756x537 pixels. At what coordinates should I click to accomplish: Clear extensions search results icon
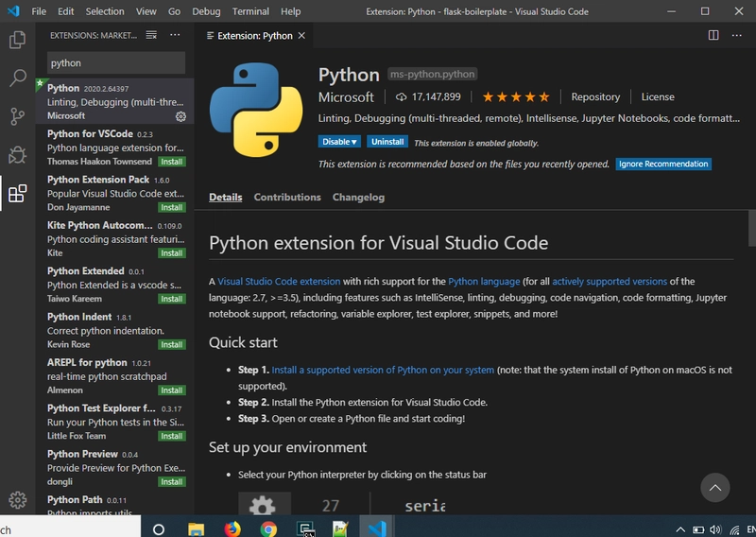[x=151, y=35]
